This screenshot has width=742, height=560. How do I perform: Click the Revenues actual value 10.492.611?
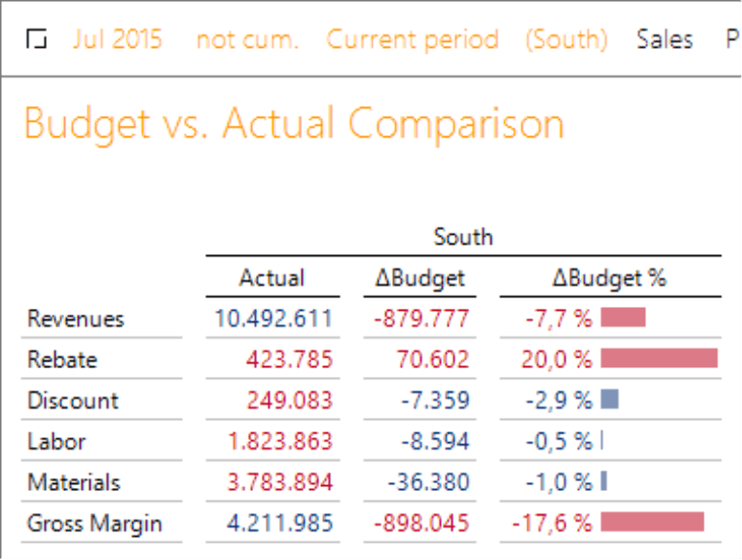pos(273,318)
